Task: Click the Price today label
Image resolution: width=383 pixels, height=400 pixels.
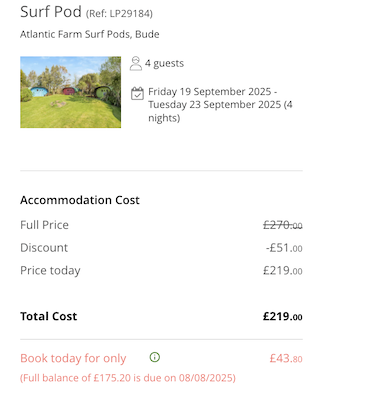Action: [50, 271]
